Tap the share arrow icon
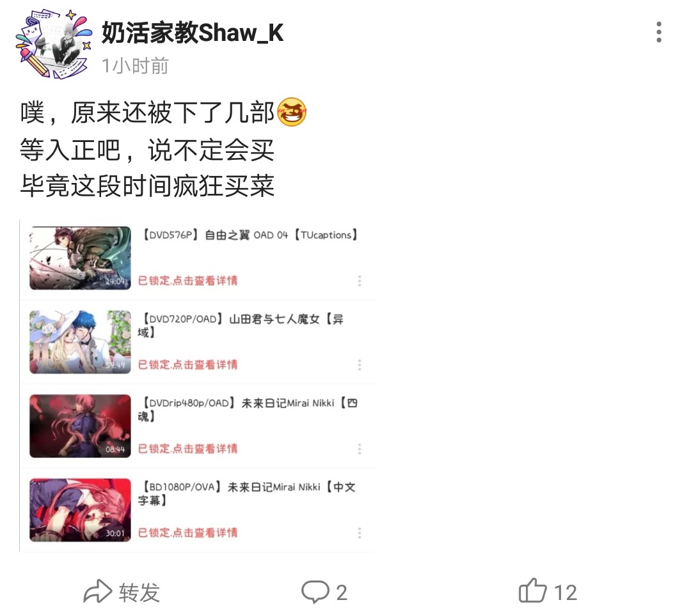 [x=98, y=591]
